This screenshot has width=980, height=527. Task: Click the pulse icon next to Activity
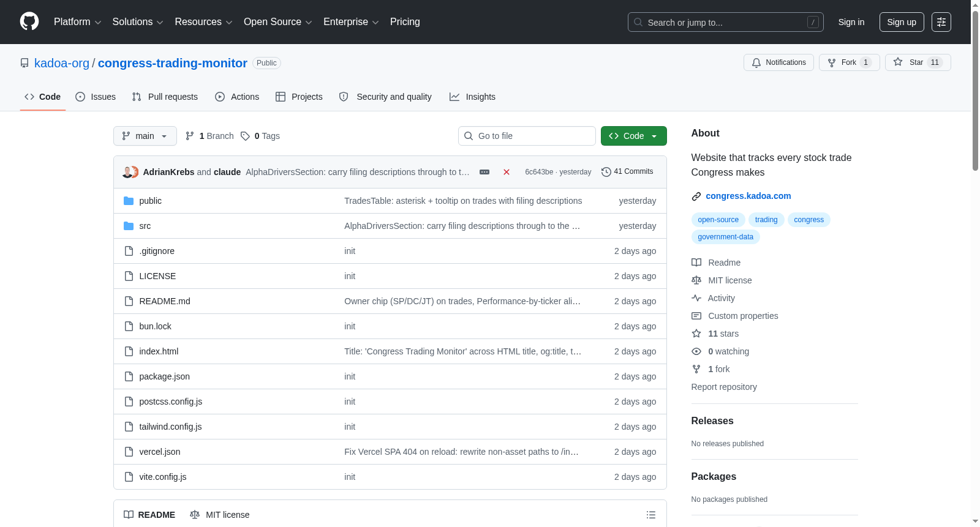click(696, 298)
